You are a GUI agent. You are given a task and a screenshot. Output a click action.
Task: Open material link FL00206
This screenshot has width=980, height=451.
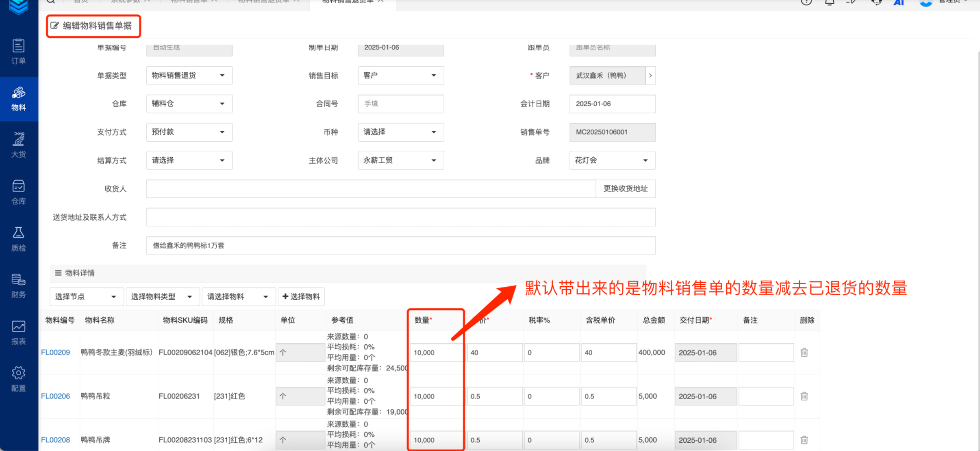click(55, 396)
